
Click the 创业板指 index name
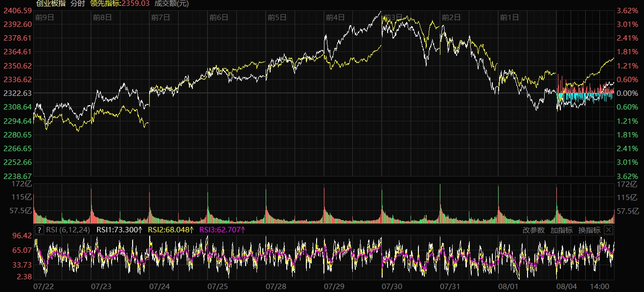[x=50, y=3]
